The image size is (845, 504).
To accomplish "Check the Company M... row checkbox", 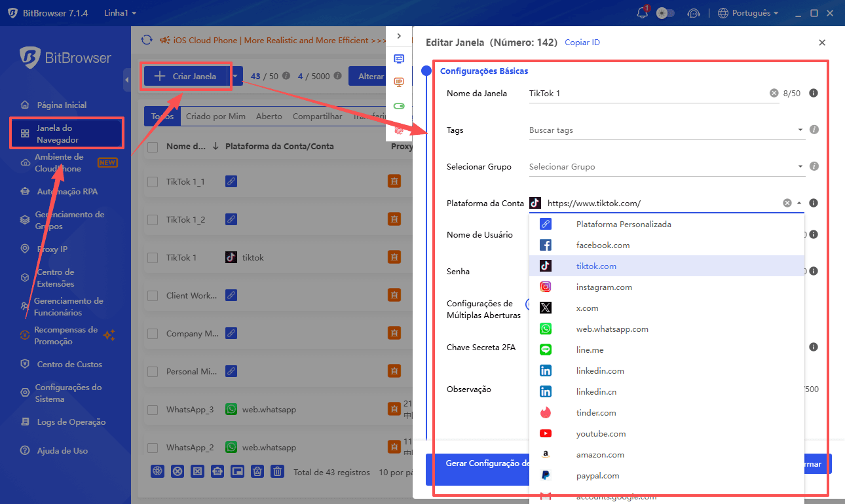I will click(x=153, y=333).
